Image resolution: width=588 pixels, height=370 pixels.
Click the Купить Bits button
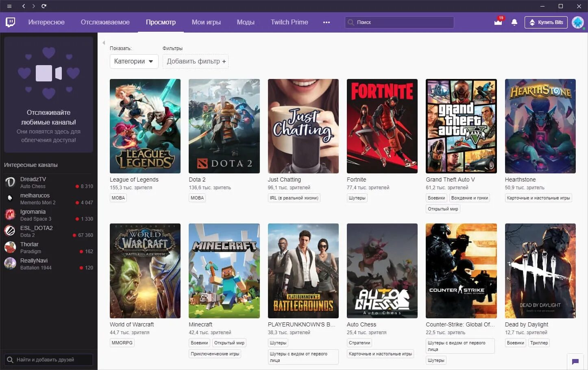[x=546, y=22]
